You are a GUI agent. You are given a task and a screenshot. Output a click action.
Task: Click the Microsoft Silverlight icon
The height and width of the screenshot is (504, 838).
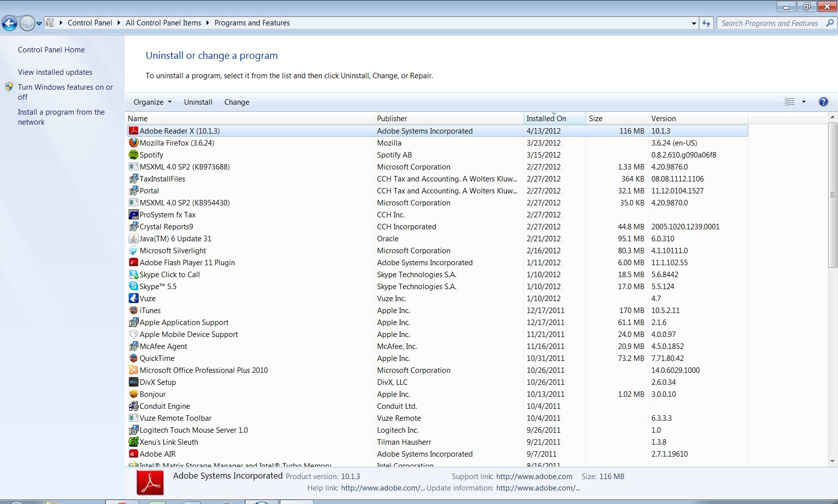133,250
